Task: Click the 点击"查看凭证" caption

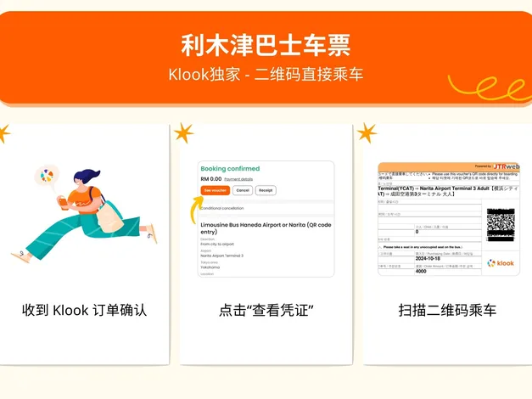Action: tap(266, 310)
